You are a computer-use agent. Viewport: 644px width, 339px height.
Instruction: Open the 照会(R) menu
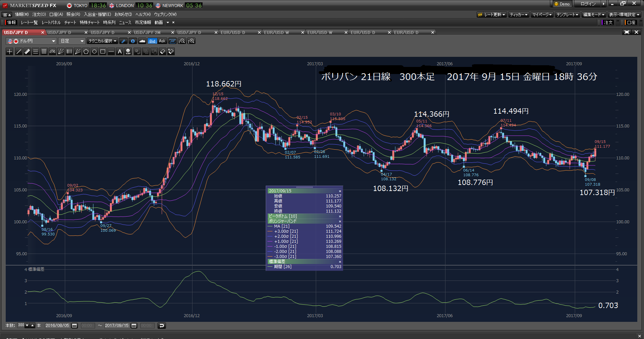pyautogui.click(x=73, y=14)
